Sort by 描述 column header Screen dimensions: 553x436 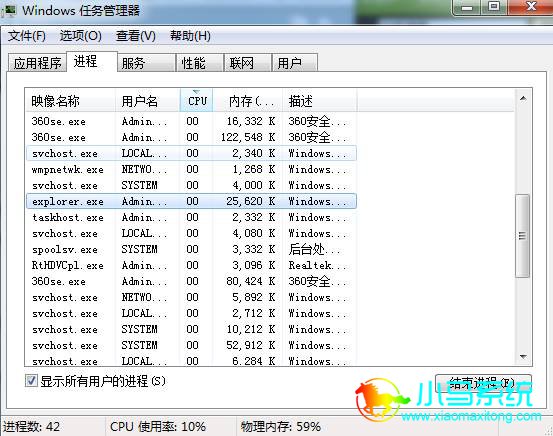coord(320,101)
